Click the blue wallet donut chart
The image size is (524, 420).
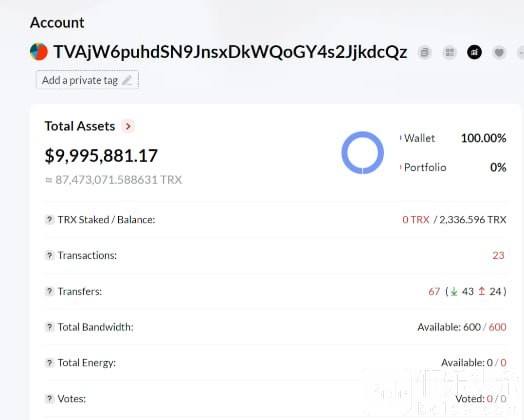[x=363, y=153]
